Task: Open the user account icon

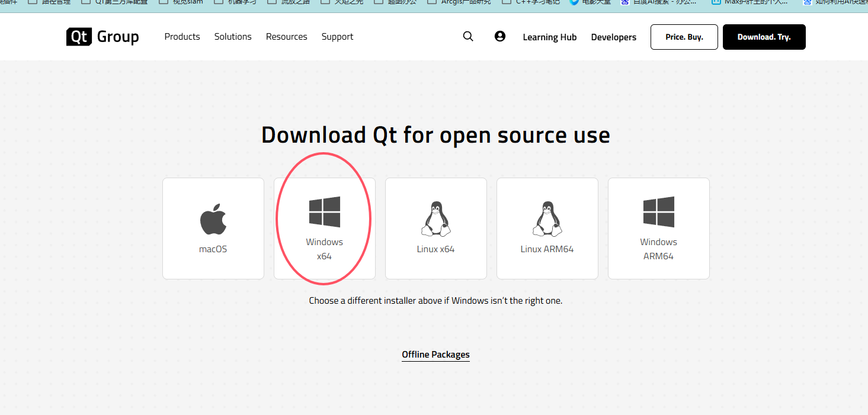Action: pos(500,36)
